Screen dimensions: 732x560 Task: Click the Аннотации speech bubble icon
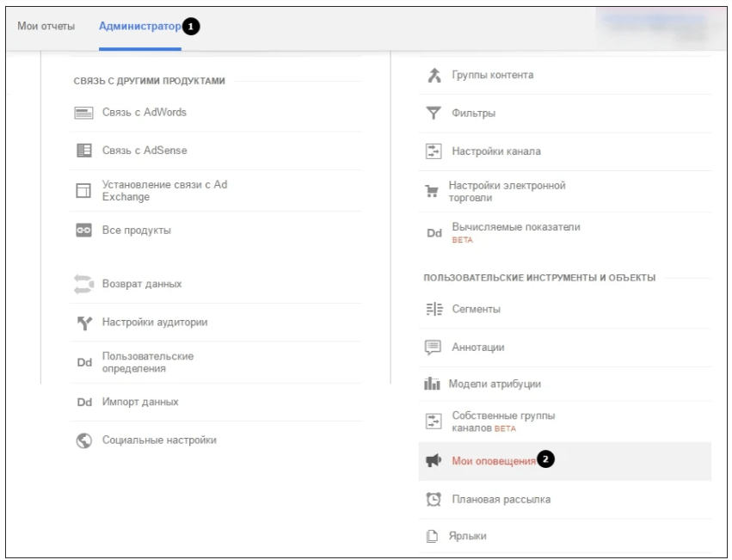(434, 348)
